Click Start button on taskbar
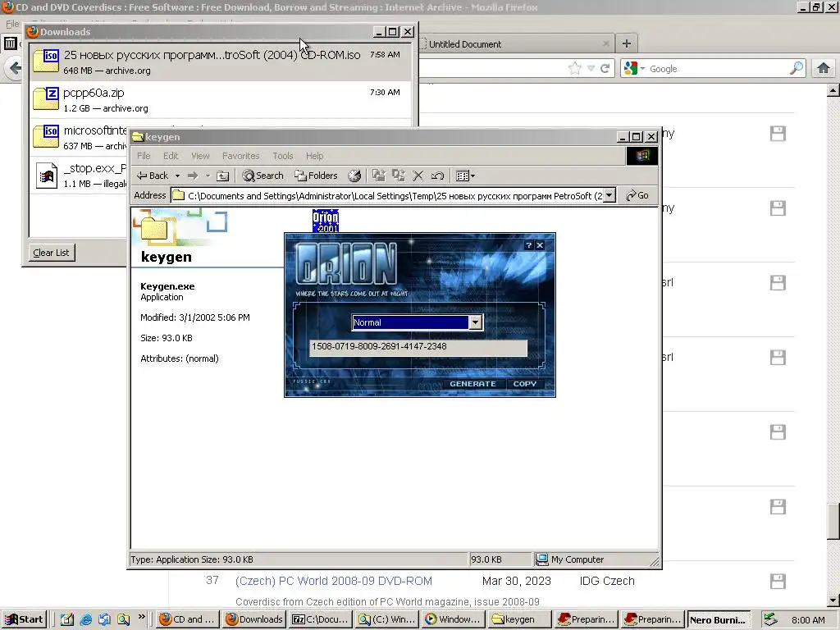 pyautogui.click(x=24, y=619)
